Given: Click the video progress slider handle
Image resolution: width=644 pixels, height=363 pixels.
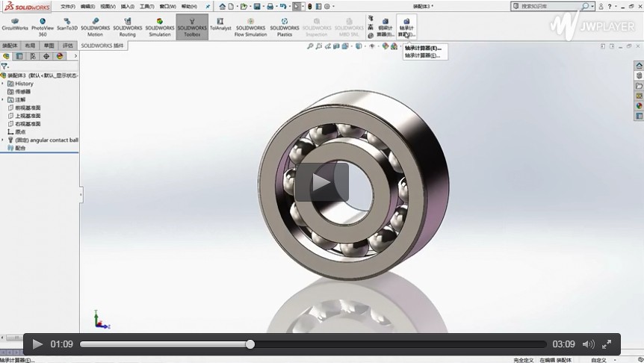Looking at the screenshot, I should click(x=250, y=344).
